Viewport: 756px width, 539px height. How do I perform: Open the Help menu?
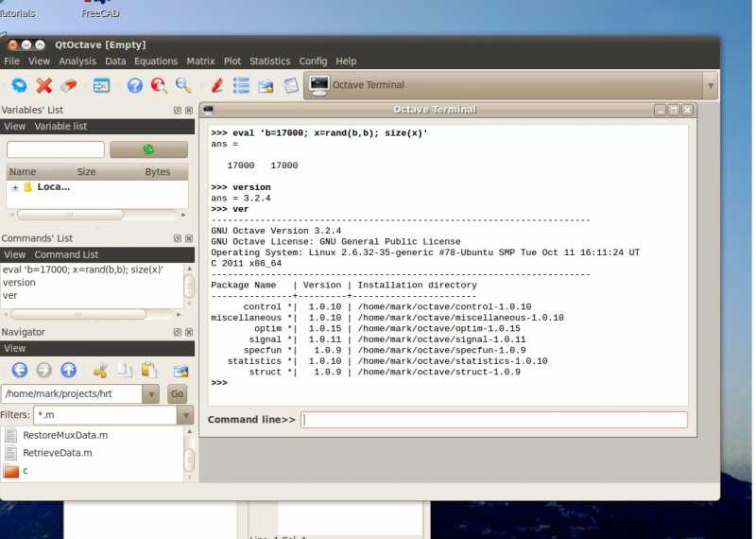coord(346,61)
